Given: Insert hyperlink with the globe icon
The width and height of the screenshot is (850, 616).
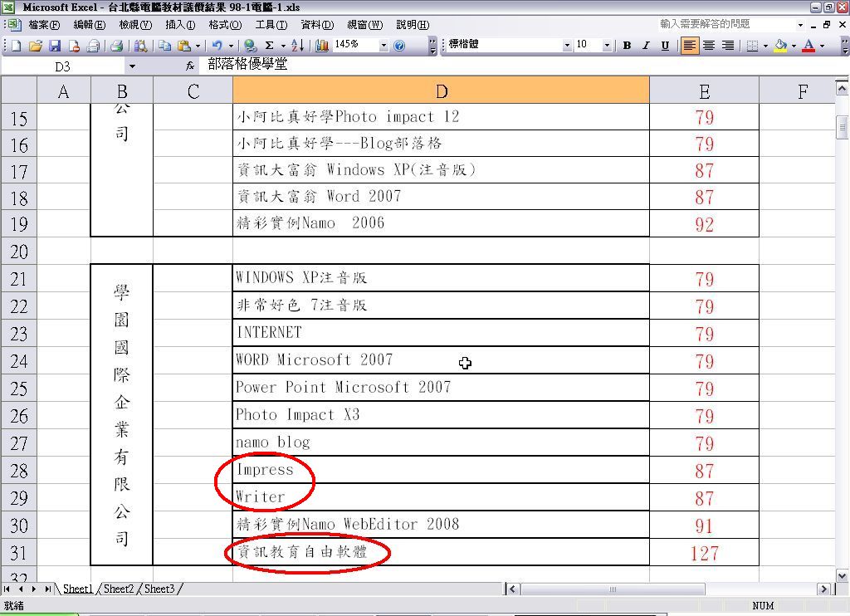Looking at the screenshot, I should [250, 46].
